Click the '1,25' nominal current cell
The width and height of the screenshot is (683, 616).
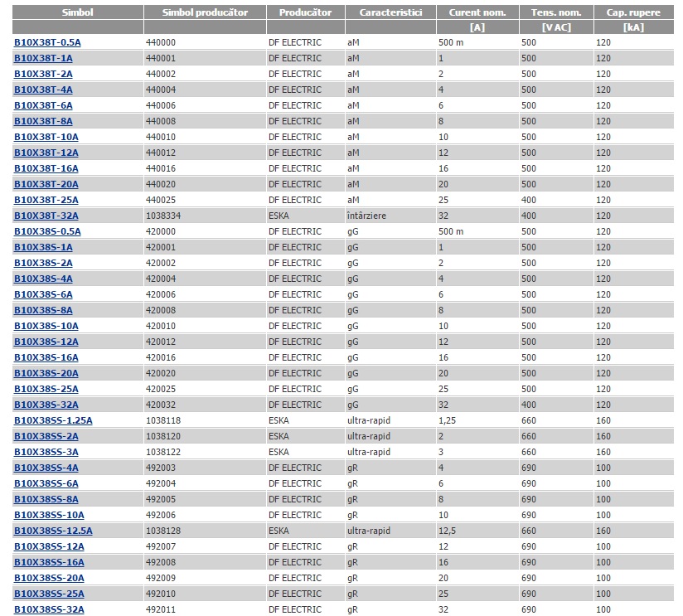coord(448,420)
